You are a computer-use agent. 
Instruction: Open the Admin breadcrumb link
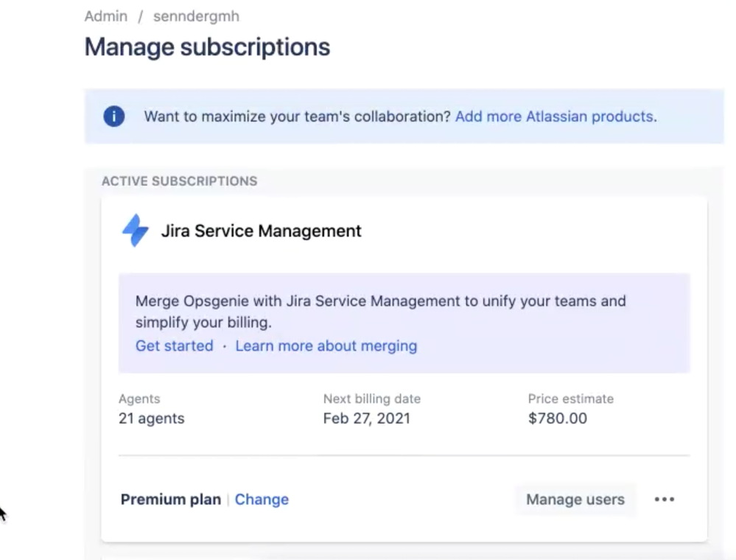pyautogui.click(x=105, y=16)
